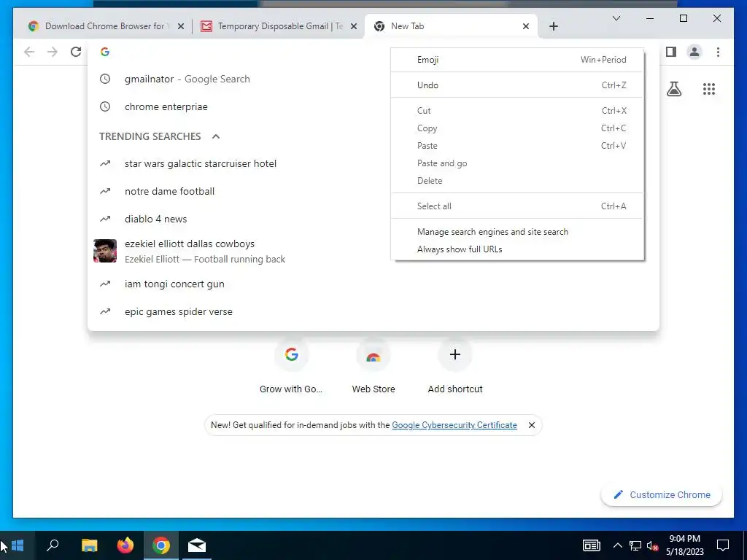Open the Mail app on the taskbar
The height and width of the screenshot is (560, 747).
[x=197, y=545]
